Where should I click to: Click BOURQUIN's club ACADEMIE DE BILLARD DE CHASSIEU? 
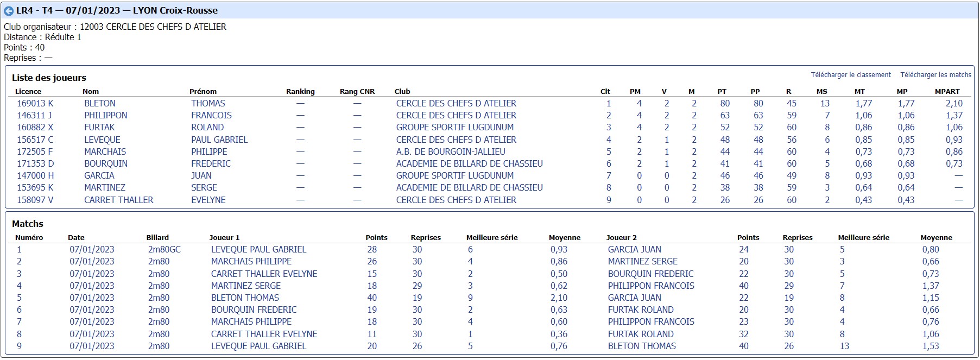[470, 163]
